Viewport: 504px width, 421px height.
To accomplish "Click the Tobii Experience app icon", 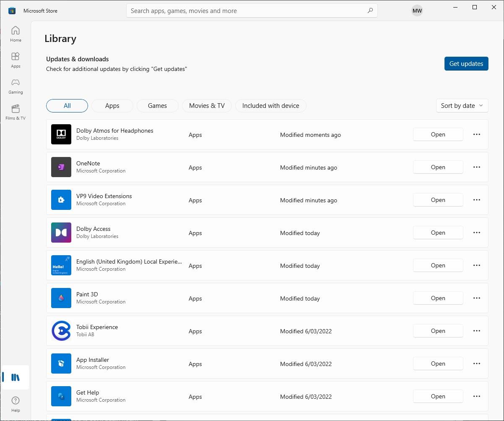I will (61, 331).
